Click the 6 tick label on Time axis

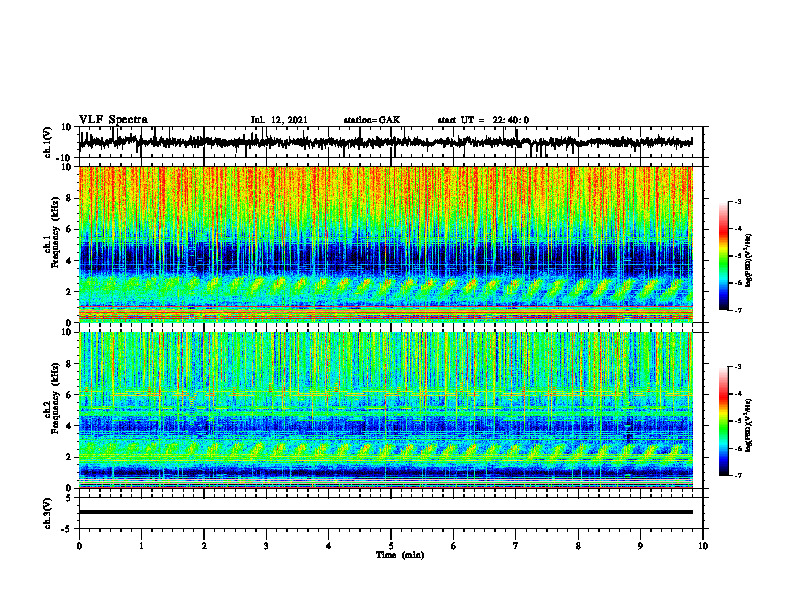[454, 546]
